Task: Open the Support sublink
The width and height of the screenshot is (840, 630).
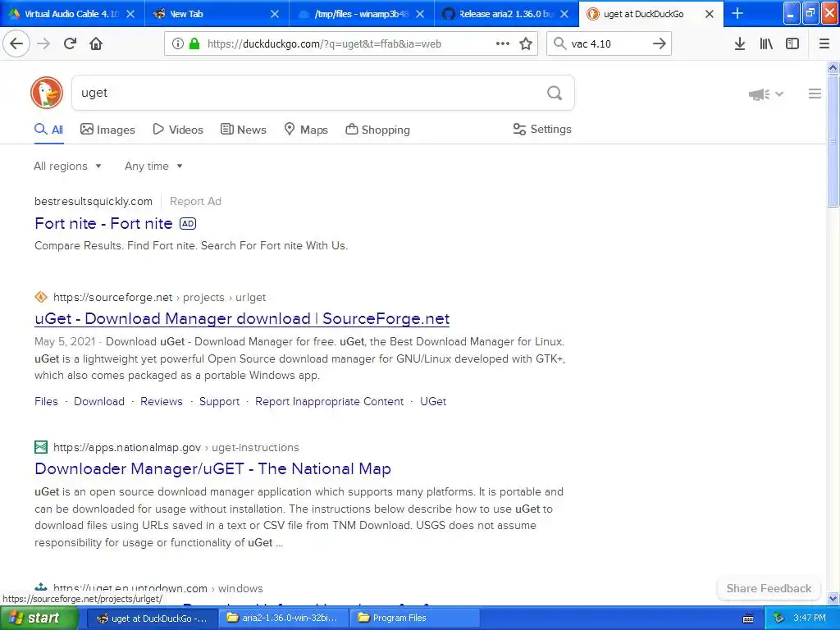Action: pyautogui.click(x=219, y=401)
